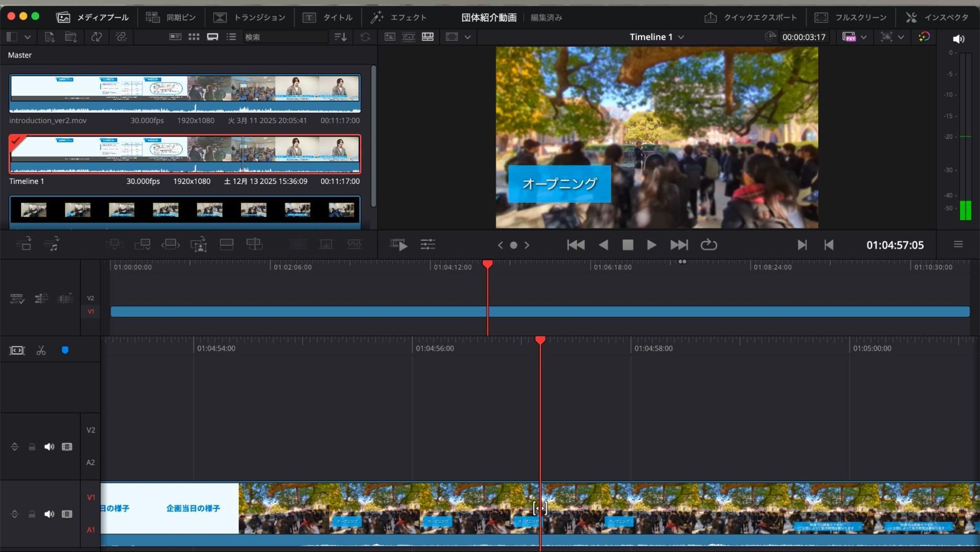This screenshot has height=552, width=980.
Task: Click the loop playback icon
Action: [708, 244]
